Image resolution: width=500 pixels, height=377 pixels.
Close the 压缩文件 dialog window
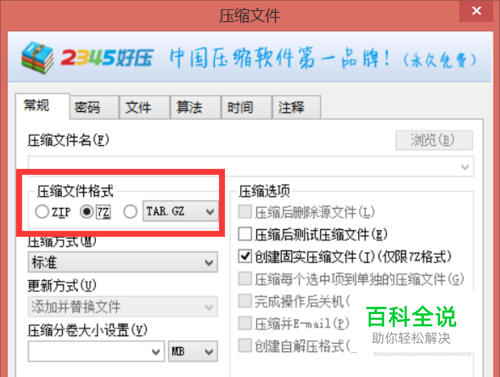[x=476, y=11]
